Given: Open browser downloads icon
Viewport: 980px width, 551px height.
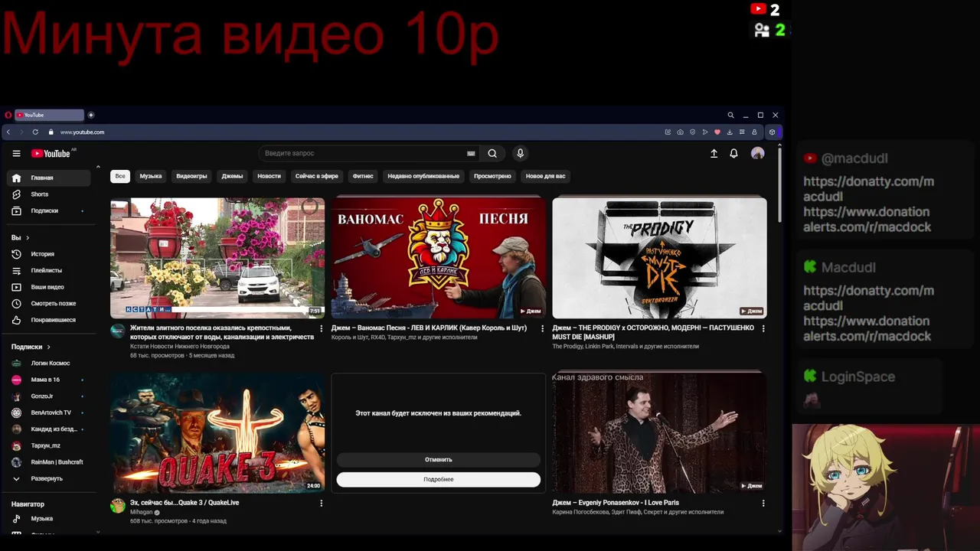Looking at the screenshot, I should click(730, 132).
